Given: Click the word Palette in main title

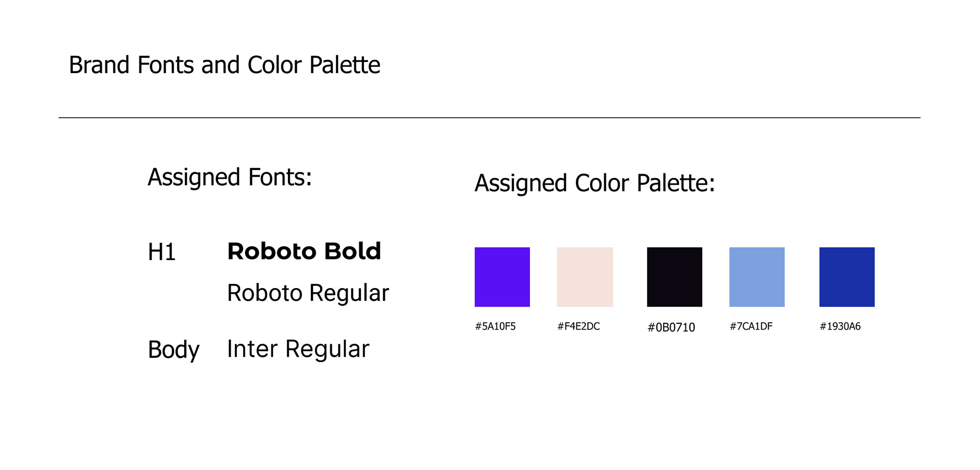Looking at the screenshot, I should pyautogui.click(x=345, y=65).
